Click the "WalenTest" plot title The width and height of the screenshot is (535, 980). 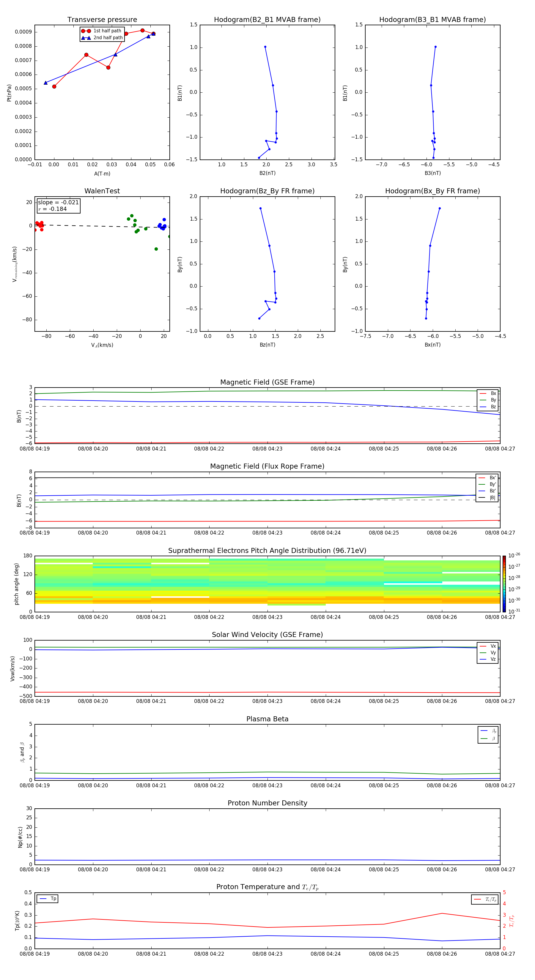coord(102,191)
